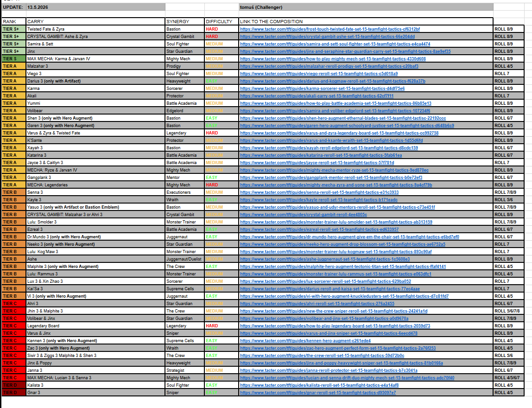Select the ROLL 5/6/7/8 cell

[x=508, y=311]
